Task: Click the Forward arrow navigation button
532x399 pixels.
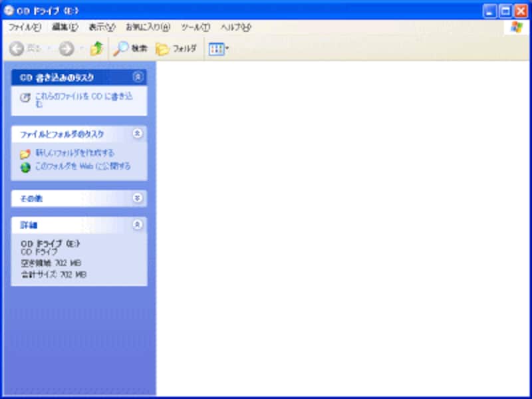Action: pyautogui.click(x=66, y=49)
